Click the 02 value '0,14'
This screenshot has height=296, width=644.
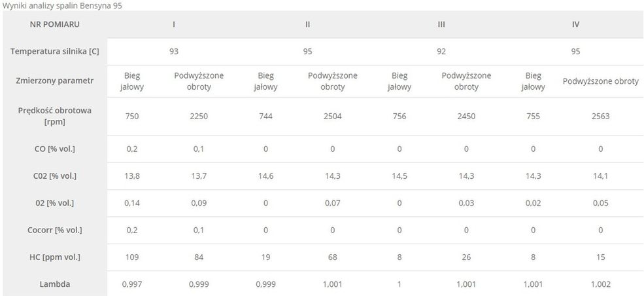coord(132,203)
